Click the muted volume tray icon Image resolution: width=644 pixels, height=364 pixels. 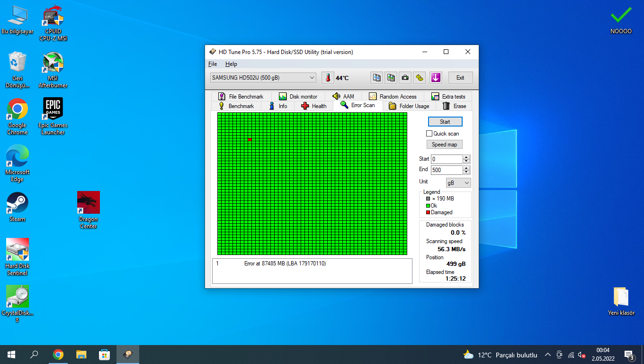pos(582,355)
